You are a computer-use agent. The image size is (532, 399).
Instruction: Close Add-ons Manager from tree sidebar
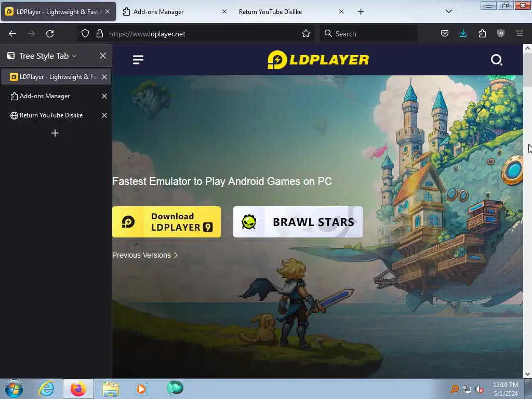click(104, 96)
